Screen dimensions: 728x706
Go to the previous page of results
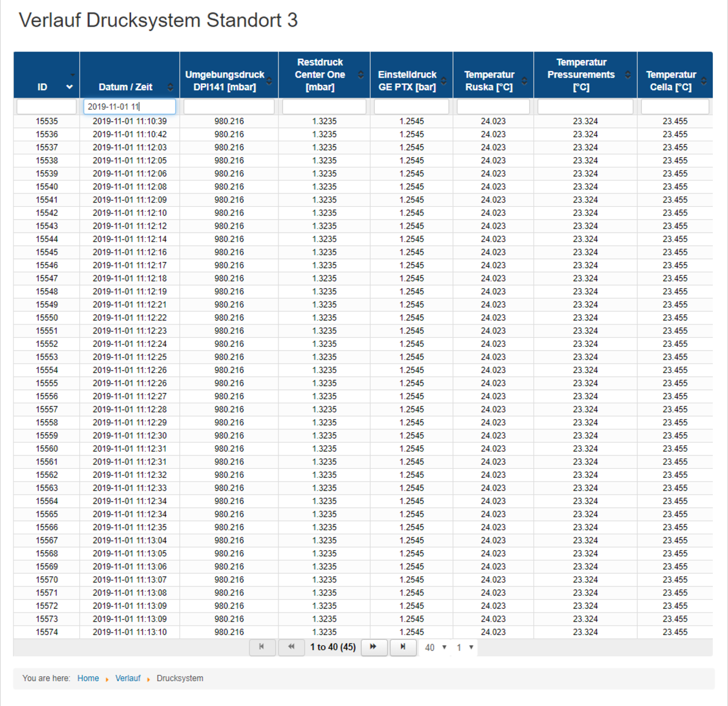[x=291, y=647]
